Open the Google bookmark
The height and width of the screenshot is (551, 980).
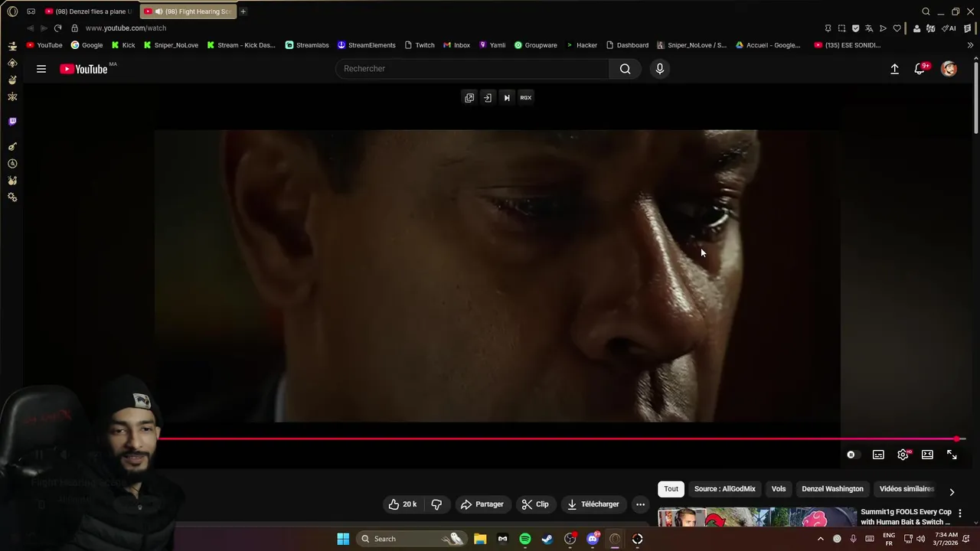87,45
